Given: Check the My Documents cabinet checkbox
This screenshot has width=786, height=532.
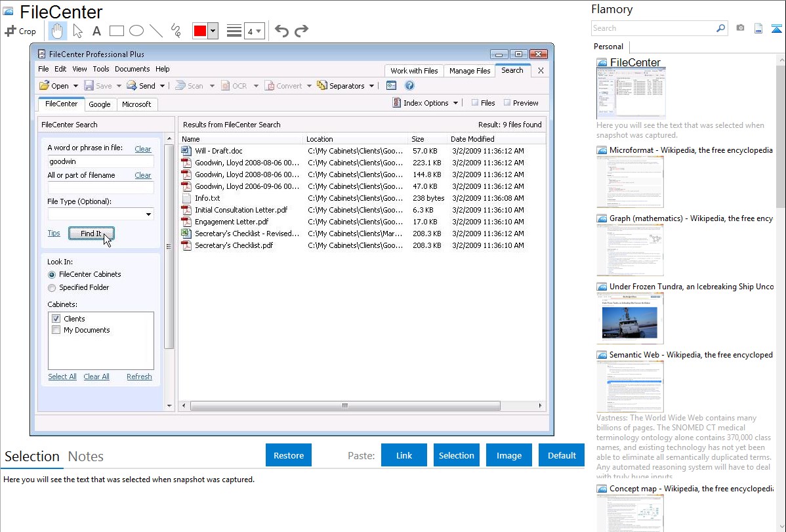Looking at the screenshot, I should click(56, 330).
